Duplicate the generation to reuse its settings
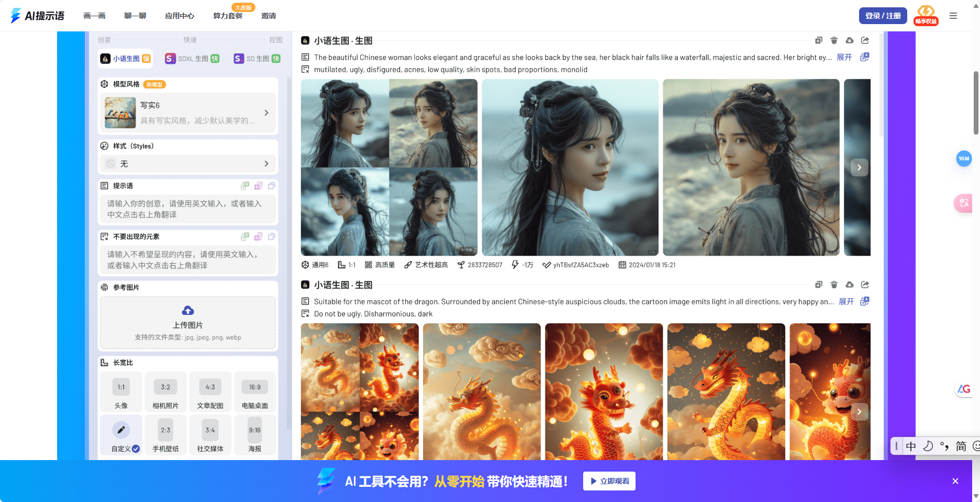The image size is (980, 502). (818, 40)
